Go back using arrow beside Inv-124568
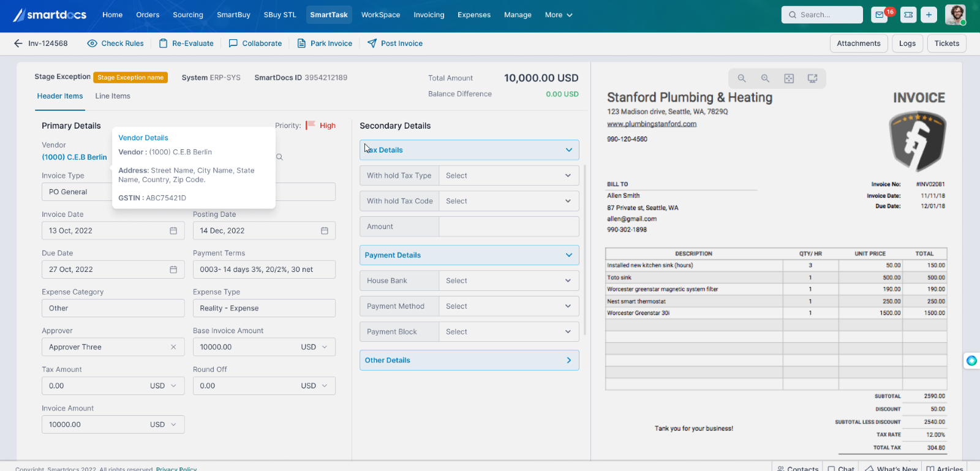Screen dimensions: 980x471 point(18,43)
